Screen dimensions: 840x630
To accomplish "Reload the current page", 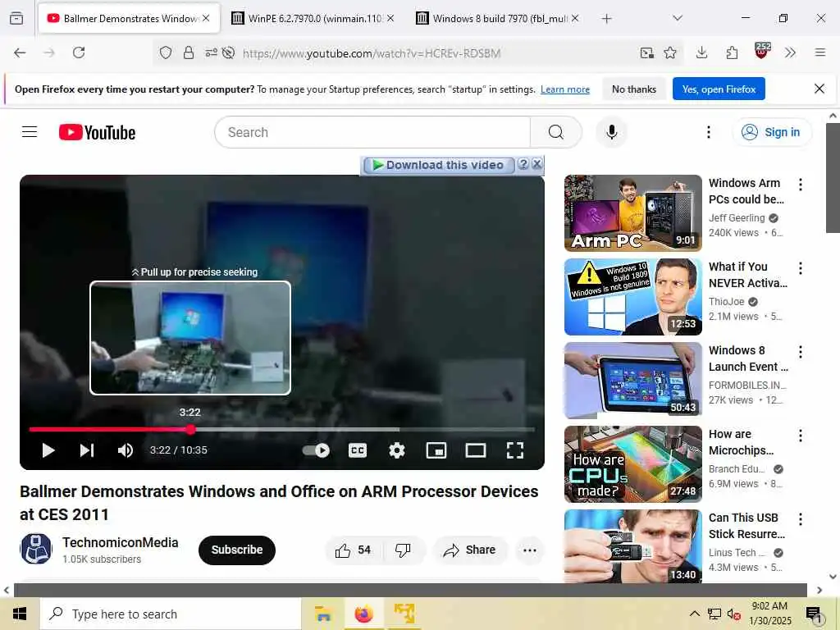I will (x=79, y=52).
